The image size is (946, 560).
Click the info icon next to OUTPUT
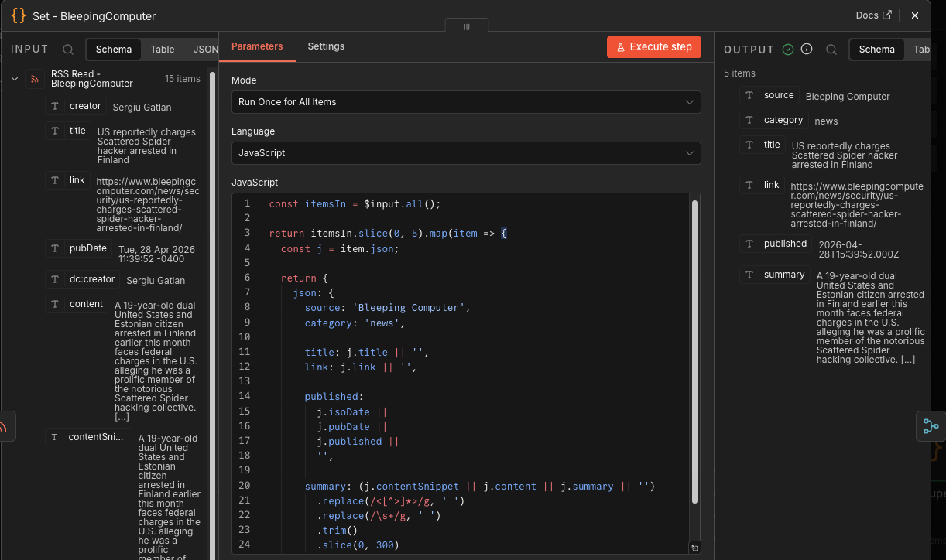(807, 49)
